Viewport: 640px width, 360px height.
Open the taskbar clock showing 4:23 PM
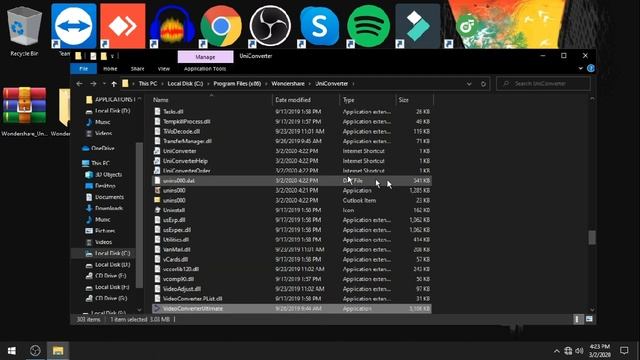pyautogui.click(x=600, y=351)
